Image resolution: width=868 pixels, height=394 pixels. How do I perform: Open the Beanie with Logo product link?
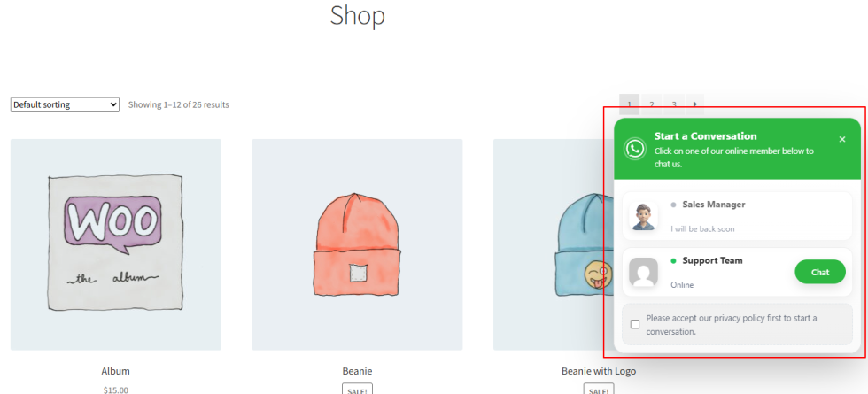click(x=599, y=371)
